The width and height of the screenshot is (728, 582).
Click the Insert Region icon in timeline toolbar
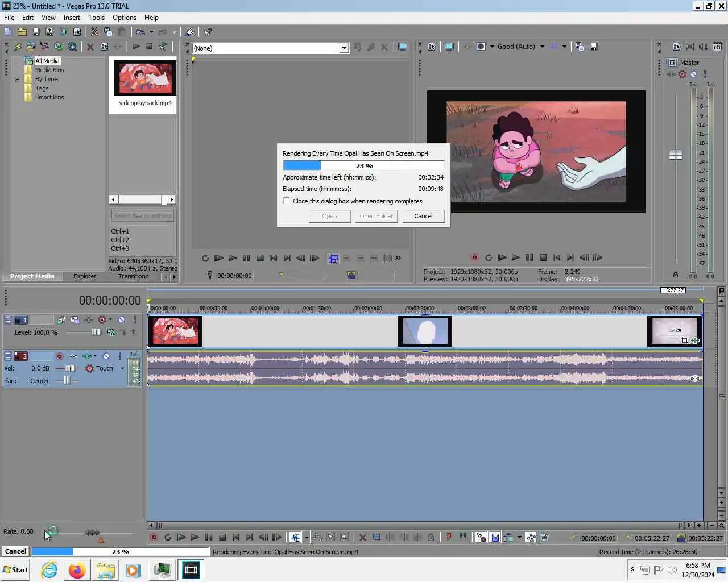tap(462, 537)
